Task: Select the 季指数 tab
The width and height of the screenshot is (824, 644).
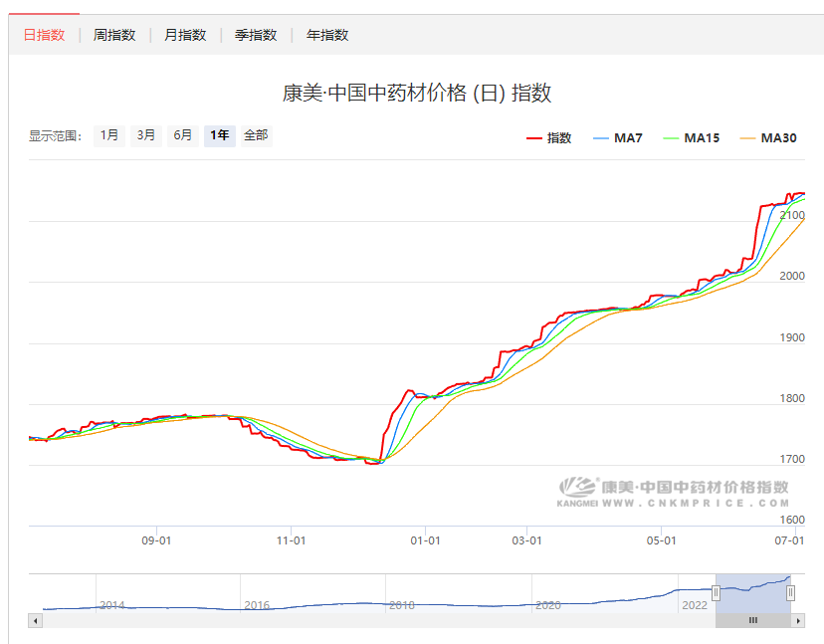Action: [x=256, y=35]
